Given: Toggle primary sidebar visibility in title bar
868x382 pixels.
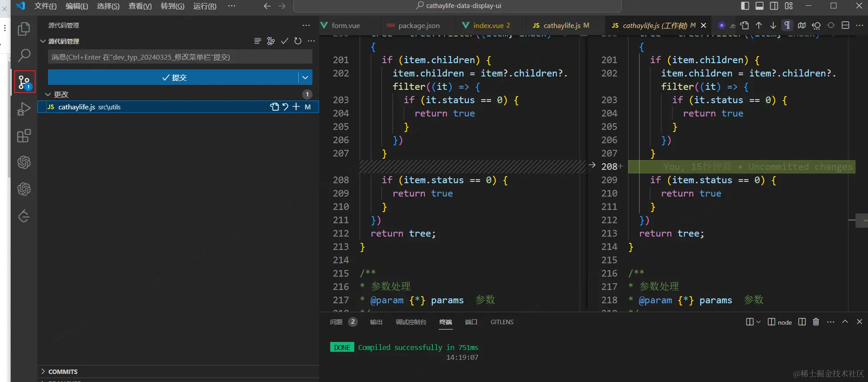Looking at the screenshot, I should (x=745, y=6).
